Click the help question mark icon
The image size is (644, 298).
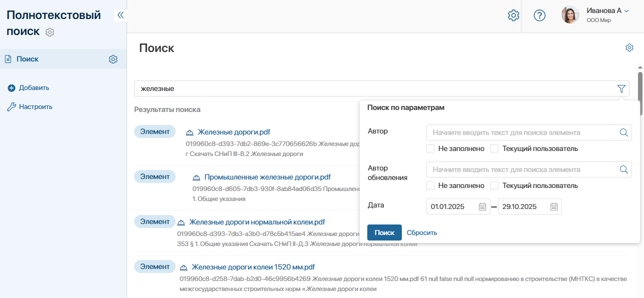(539, 15)
